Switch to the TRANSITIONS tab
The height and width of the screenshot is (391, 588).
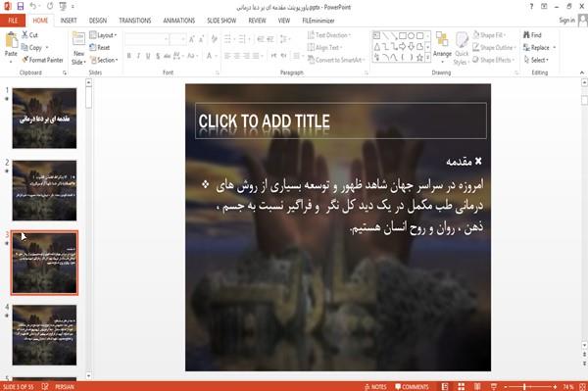click(135, 21)
